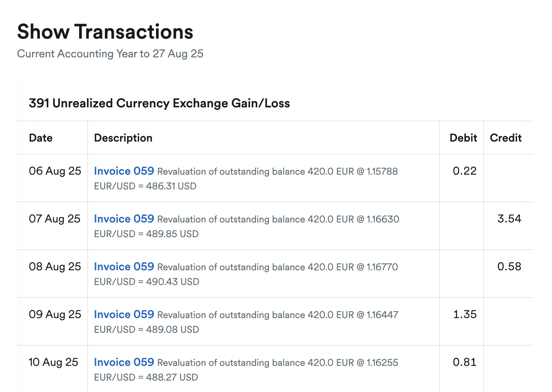This screenshot has height=392, width=552.
Task: Click 'EUR/USD = 490.43 USD' text
Action: click(147, 282)
